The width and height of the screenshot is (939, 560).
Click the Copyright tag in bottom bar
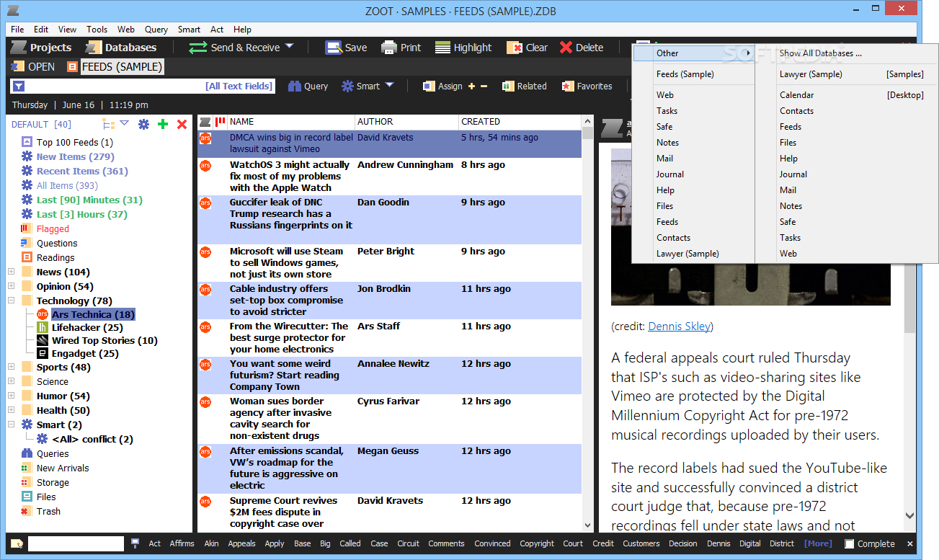[537, 544]
